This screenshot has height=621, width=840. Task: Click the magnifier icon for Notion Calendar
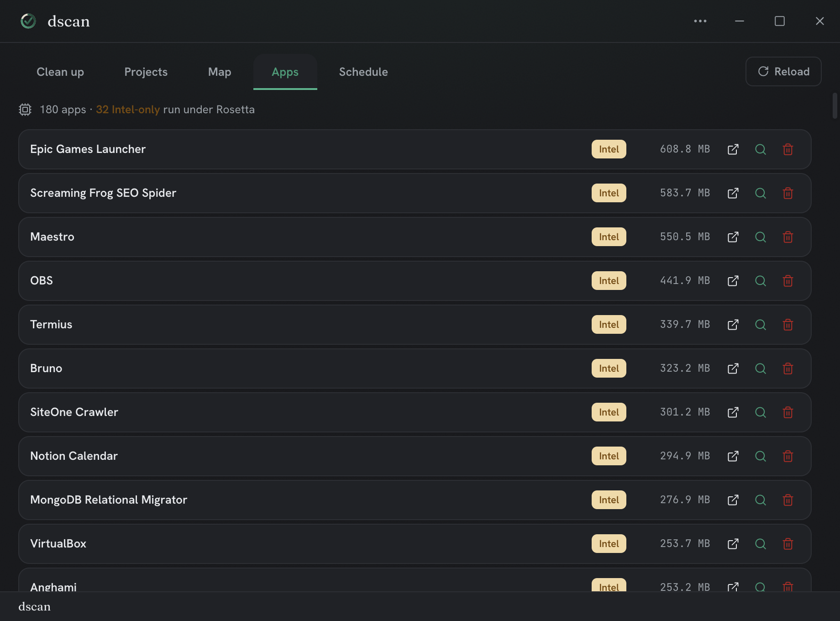pyautogui.click(x=761, y=456)
